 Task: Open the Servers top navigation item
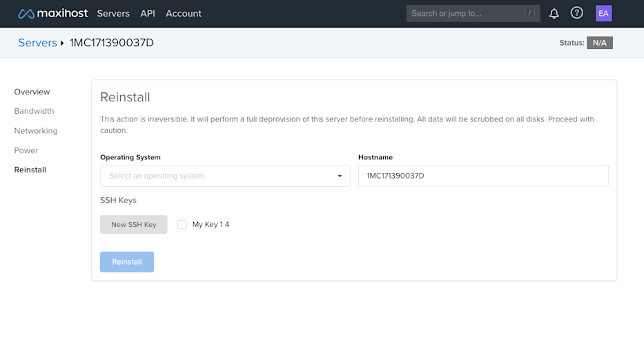click(x=113, y=14)
